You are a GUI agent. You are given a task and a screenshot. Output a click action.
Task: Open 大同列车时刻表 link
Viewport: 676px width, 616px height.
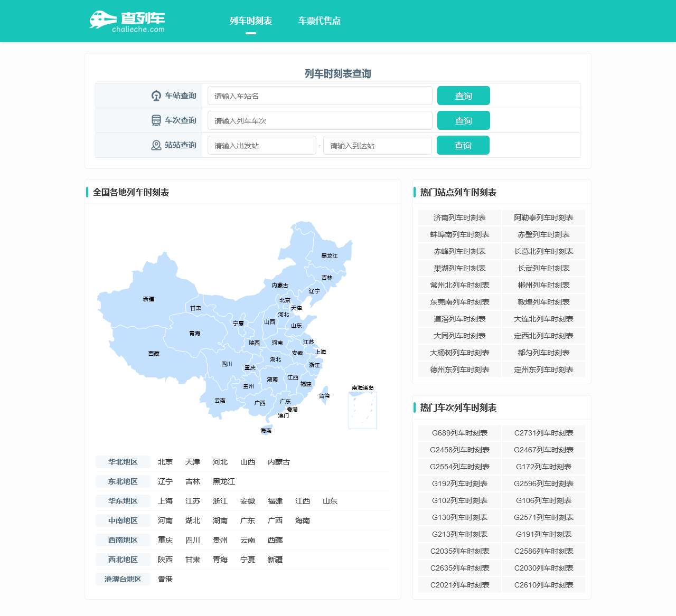pos(459,336)
